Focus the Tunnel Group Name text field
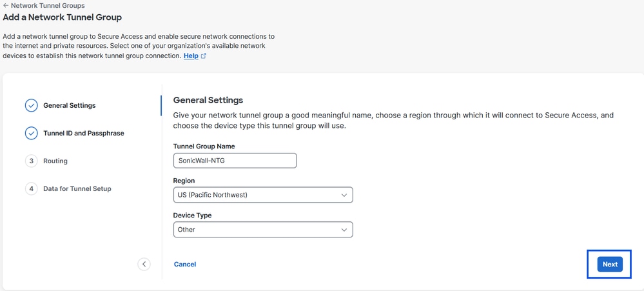Image resolution: width=644 pixels, height=291 pixels. click(235, 161)
